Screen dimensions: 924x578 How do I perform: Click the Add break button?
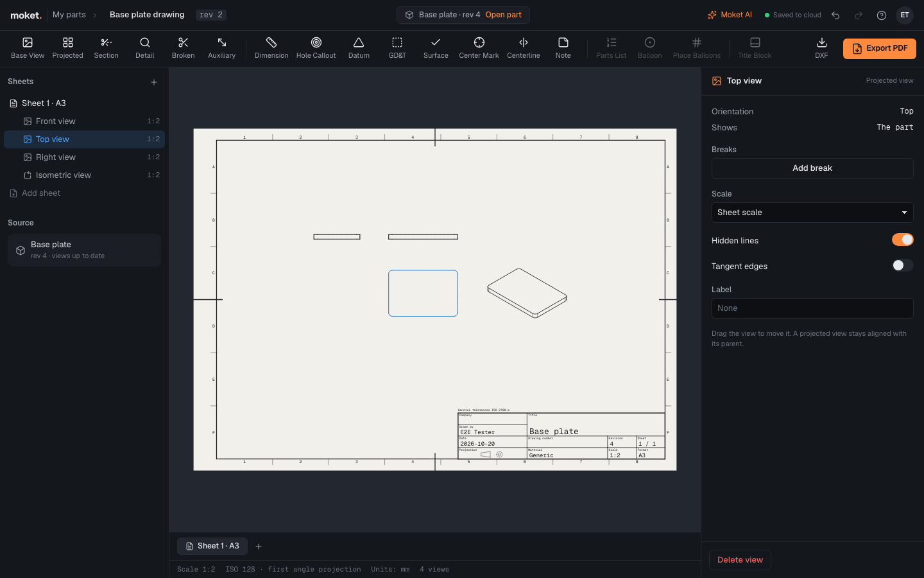[812, 168]
